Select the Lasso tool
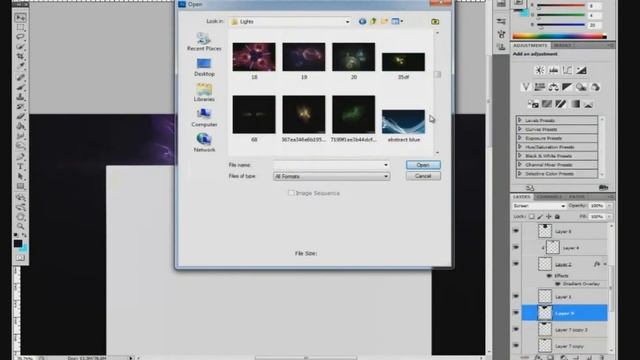This screenshot has width=640, height=360. [x=20, y=37]
